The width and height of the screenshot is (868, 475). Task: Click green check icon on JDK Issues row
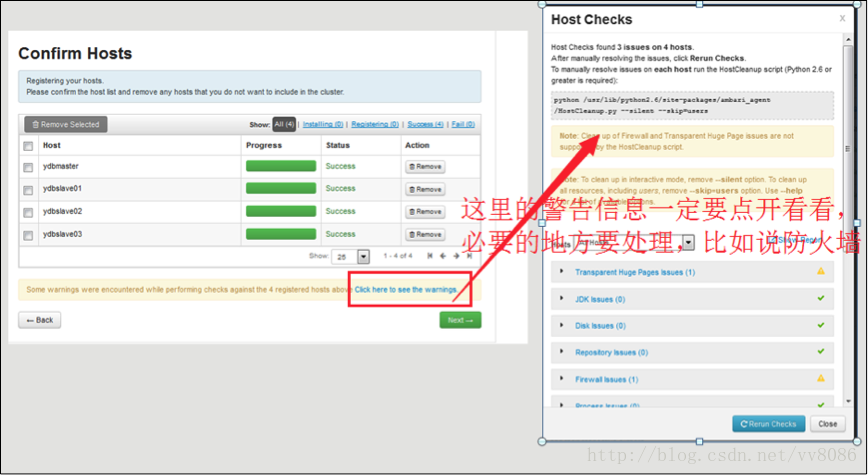click(x=820, y=298)
